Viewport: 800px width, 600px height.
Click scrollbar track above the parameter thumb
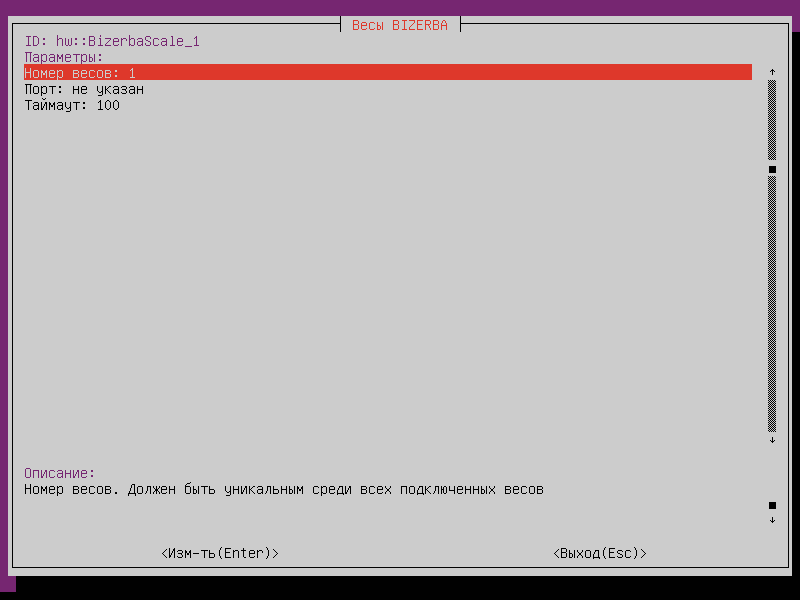point(772,120)
